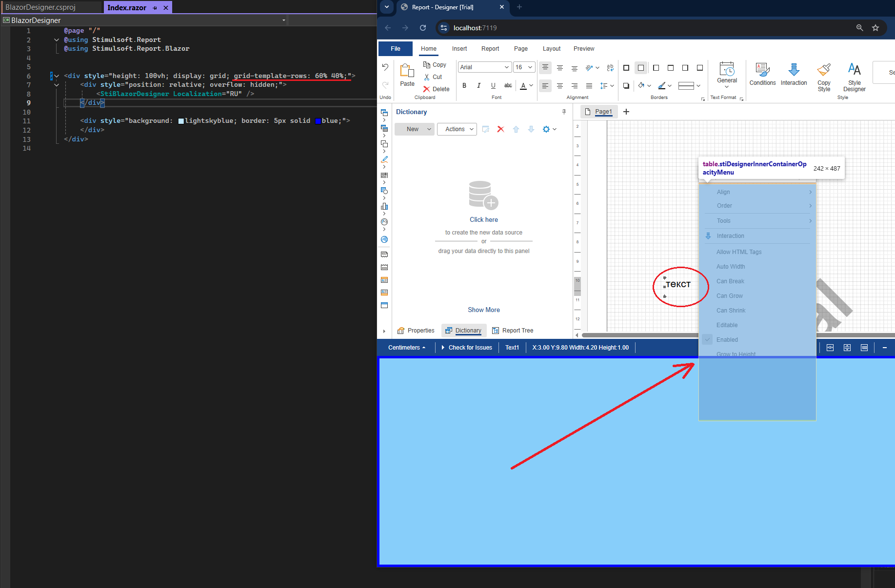
Task: Open the fill color bucket picker
Action: [x=645, y=86]
